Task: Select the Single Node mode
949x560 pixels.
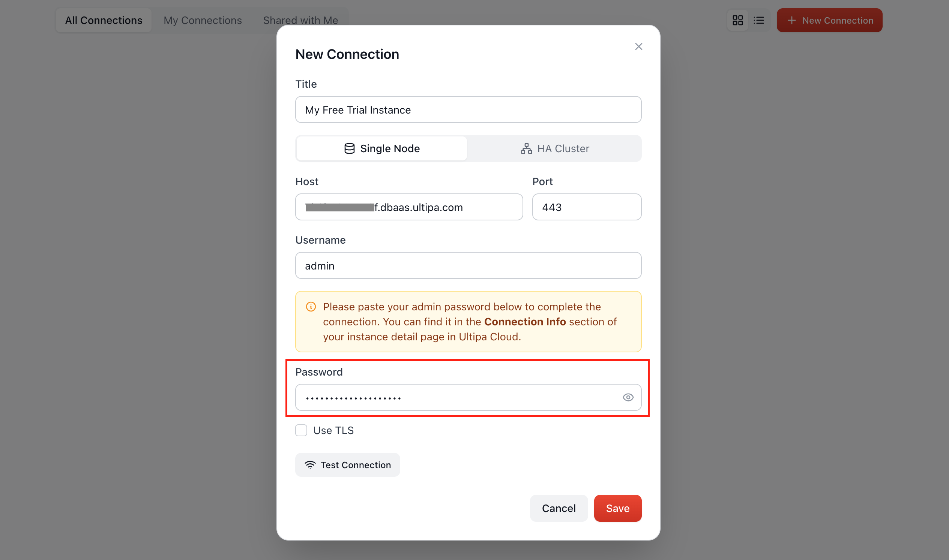Action: 381,149
